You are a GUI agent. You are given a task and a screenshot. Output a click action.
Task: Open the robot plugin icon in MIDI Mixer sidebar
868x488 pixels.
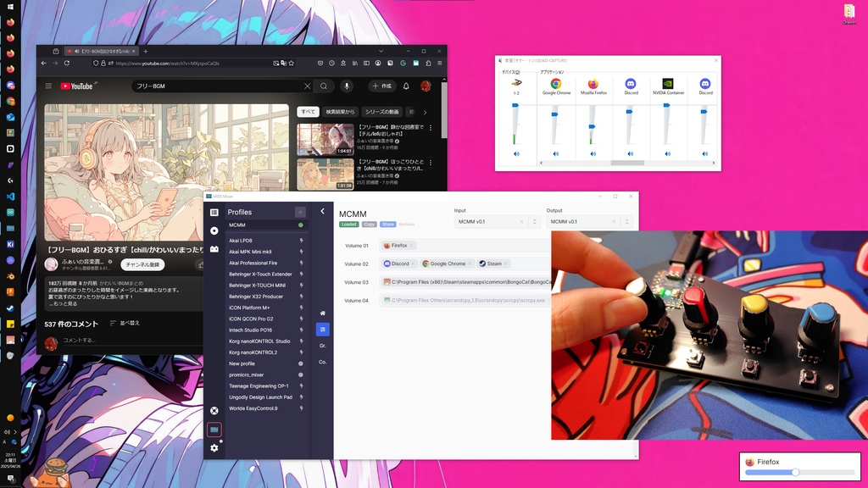214,249
